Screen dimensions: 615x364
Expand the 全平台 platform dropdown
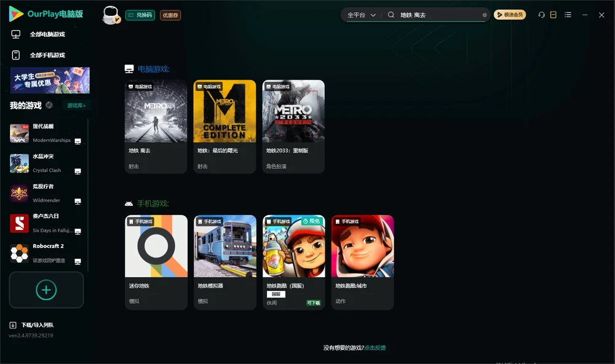pyautogui.click(x=361, y=15)
